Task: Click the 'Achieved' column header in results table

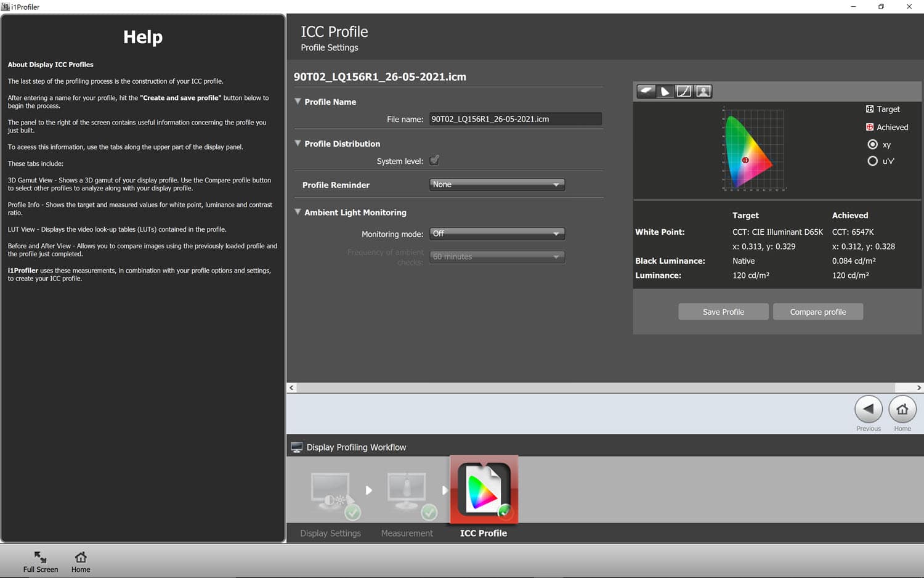Action: (x=850, y=215)
